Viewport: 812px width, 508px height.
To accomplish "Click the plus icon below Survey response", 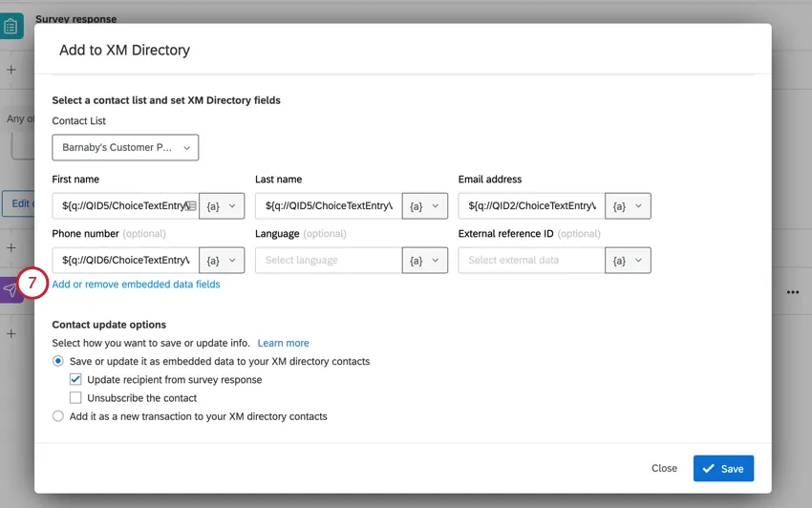I will [x=11, y=70].
